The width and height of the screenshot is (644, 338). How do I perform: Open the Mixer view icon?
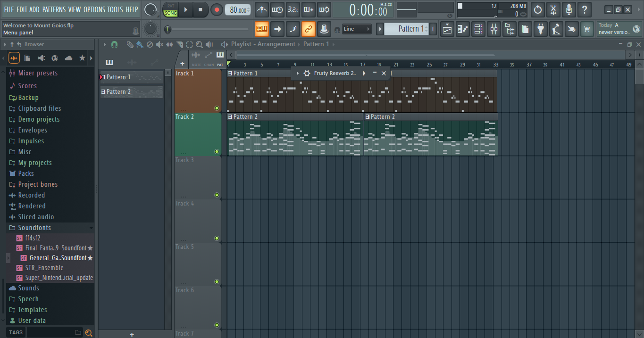pyautogui.click(x=494, y=29)
